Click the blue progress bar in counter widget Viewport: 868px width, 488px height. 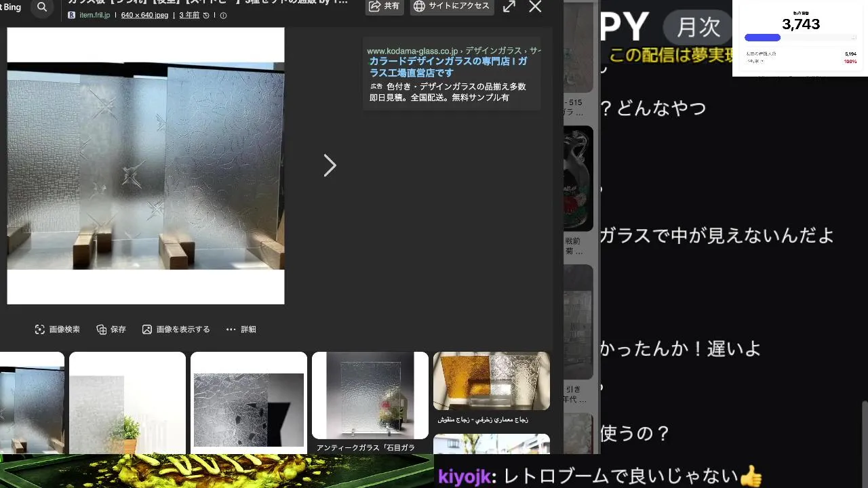(x=763, y=38)
